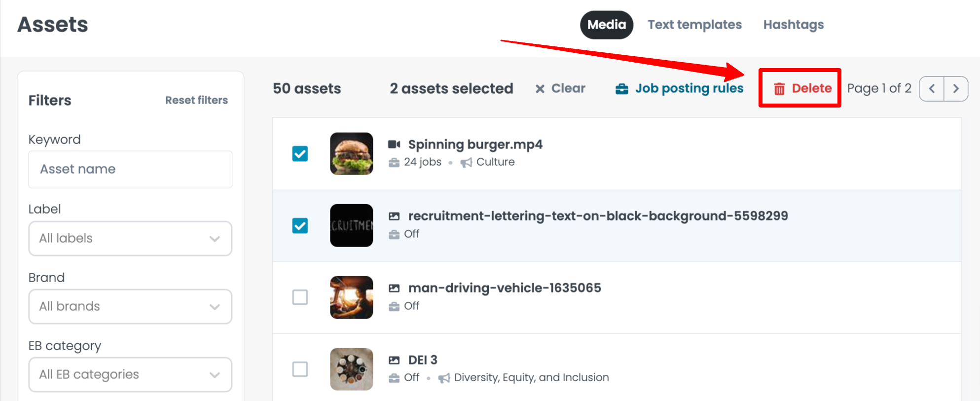The width and height of the screenshot is (980, 401).
Task: Click the megaphone icon next to Culture
Action: tap(466, 162)
